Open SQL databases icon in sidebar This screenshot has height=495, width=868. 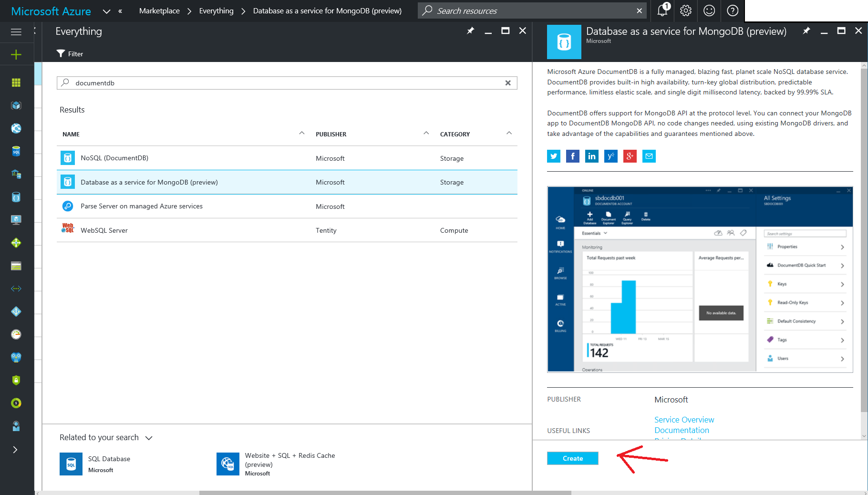(16, 151)
